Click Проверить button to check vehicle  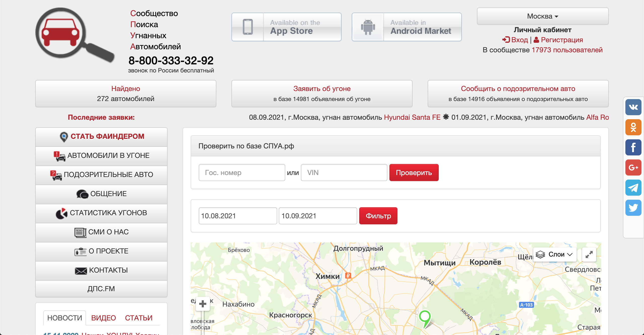pyautogui.click(x=414, y=172)
